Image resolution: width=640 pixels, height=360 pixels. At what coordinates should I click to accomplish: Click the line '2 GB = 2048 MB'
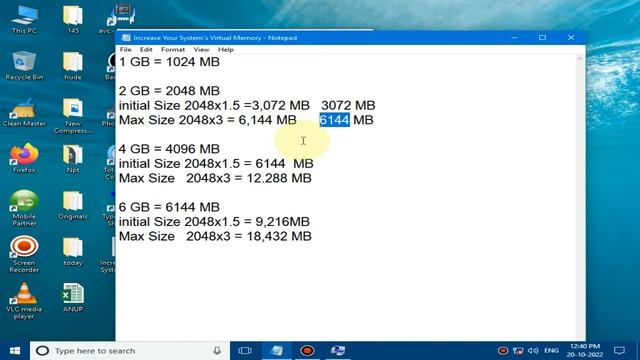(169, 91)
